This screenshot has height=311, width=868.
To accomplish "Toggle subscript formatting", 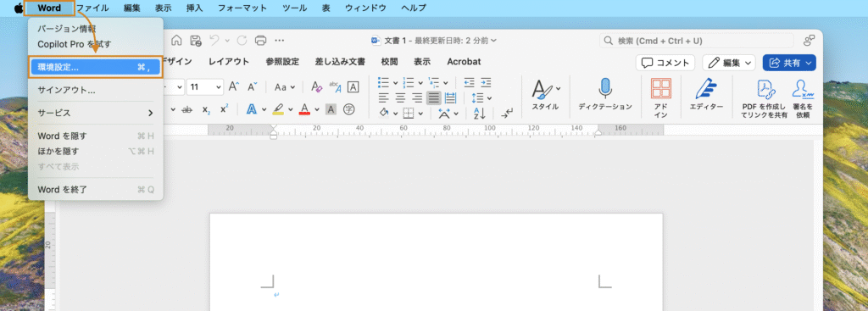I will pos(206,109).
